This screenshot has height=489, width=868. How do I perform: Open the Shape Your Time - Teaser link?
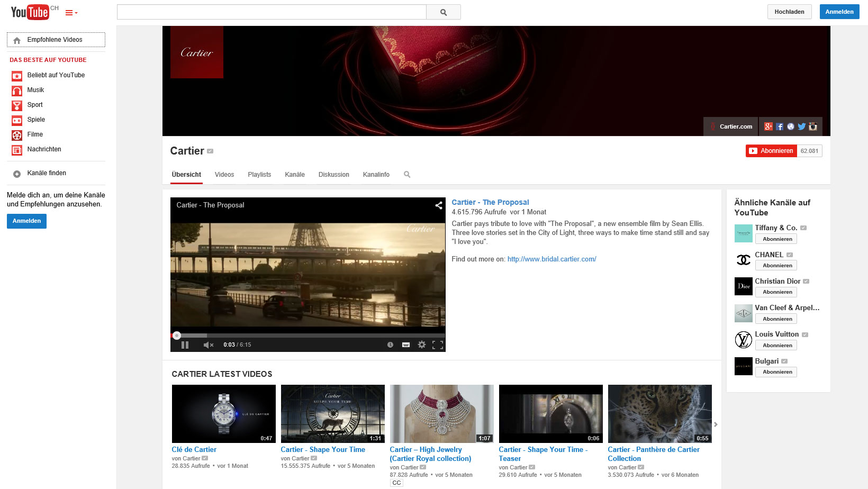coord(543,454)
